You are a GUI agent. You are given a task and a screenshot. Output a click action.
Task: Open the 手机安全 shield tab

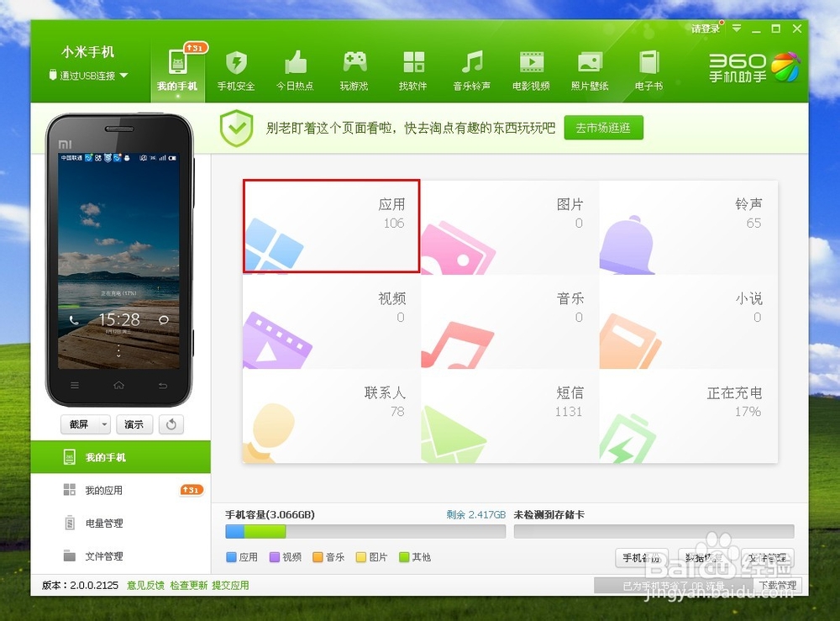pyautogui.click(x=236, y=71)
